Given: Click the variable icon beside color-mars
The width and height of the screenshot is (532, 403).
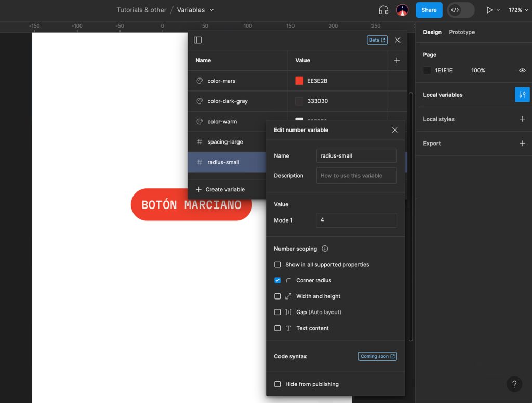Looking at the screenshot, I should pyautogui.click(x=200, y=81).
